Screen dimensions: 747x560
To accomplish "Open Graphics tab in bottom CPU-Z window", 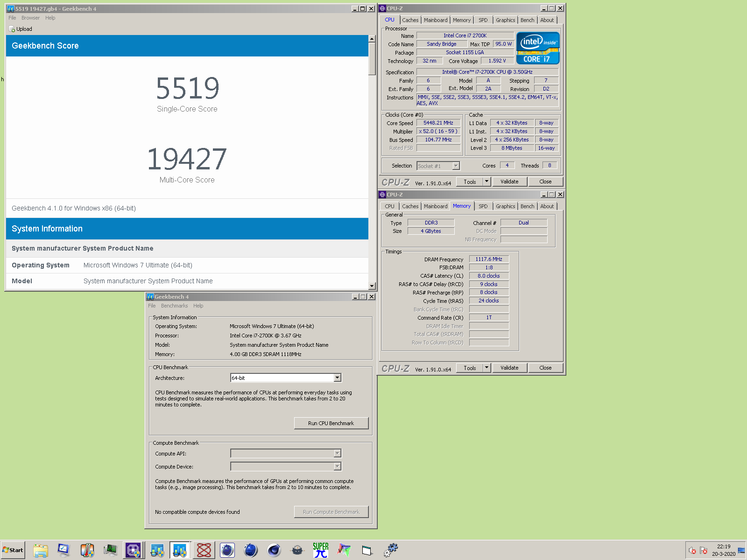I will pyautogui.click(x=506, y=206).
